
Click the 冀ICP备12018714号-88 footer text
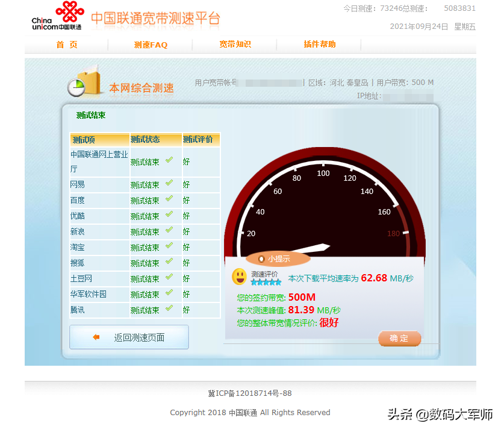coord(250,393)
